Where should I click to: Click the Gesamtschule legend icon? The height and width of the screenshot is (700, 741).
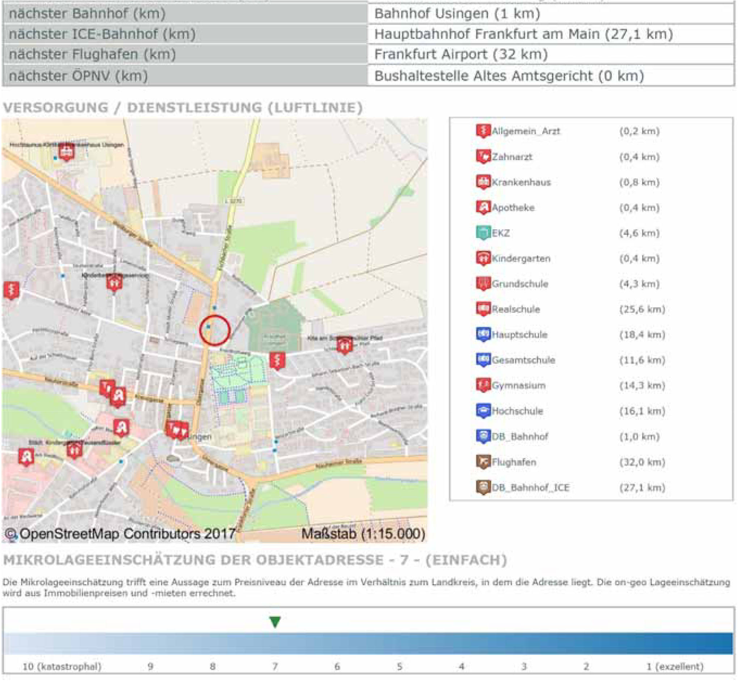pos(483,360)
